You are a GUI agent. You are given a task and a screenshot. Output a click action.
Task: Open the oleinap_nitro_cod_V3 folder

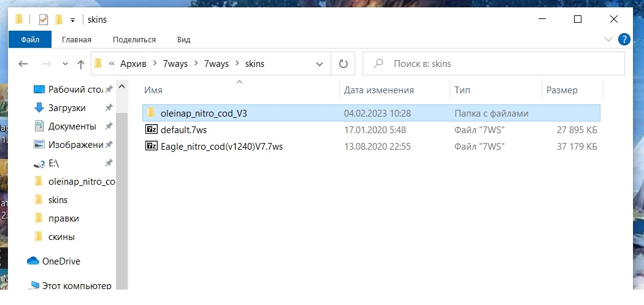click(203, 114)
